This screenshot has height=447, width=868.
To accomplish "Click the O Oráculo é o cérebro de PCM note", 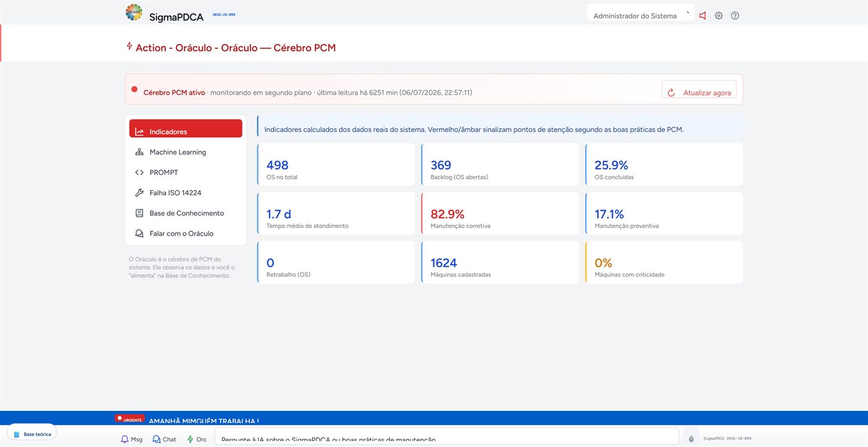I will [x=181, y=267].
